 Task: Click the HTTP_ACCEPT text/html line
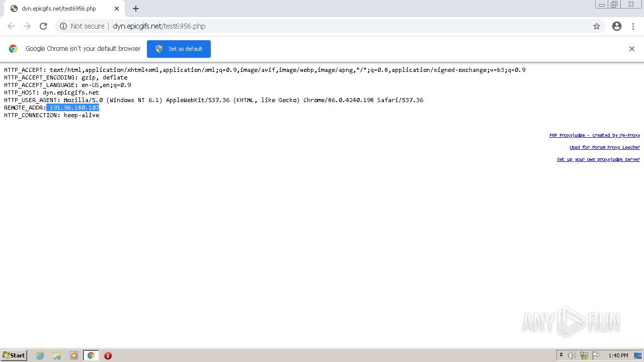(265, 70)
